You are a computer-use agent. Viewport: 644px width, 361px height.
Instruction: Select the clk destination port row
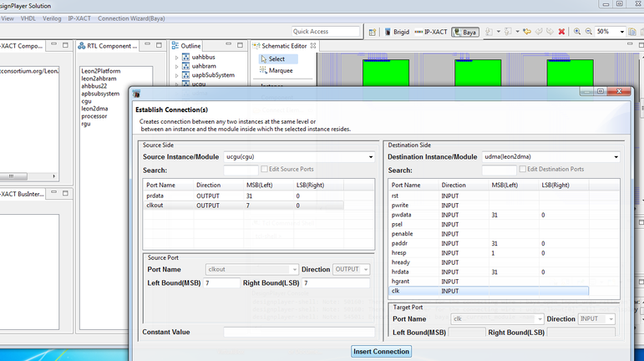[x=489, y=291]
